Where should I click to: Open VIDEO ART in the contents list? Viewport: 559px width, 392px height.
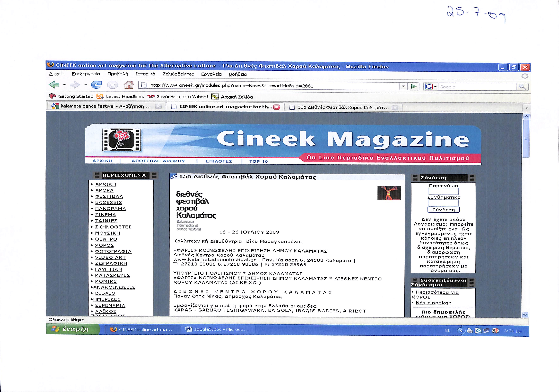click(111, 257)
